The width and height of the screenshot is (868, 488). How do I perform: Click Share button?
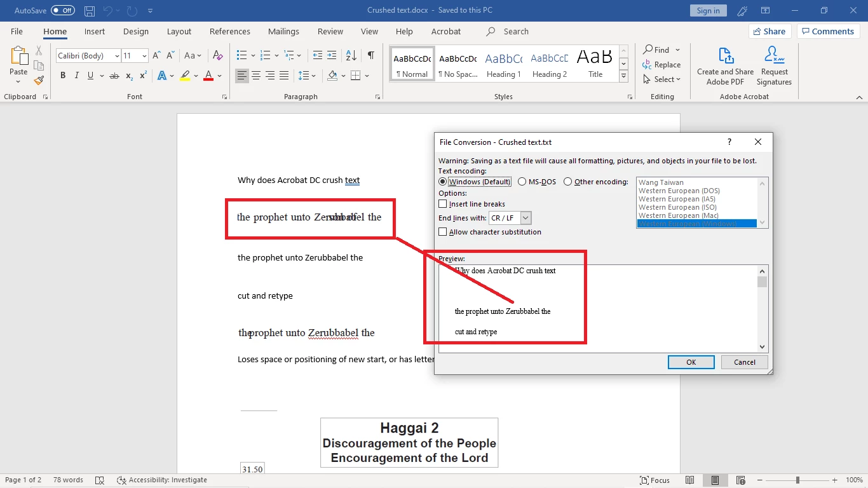[x=770, y=31]
